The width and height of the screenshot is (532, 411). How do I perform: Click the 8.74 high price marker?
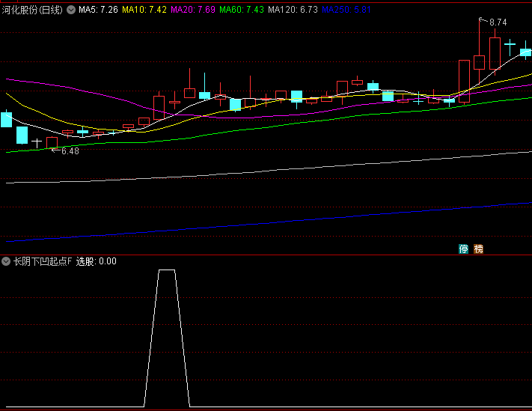[498, 22]
